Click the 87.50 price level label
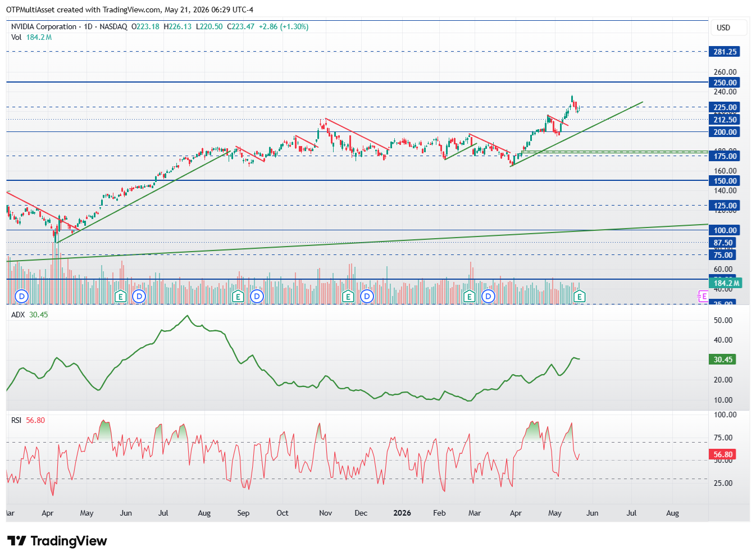This screenshot has height=560, width=756. point(723,243)
